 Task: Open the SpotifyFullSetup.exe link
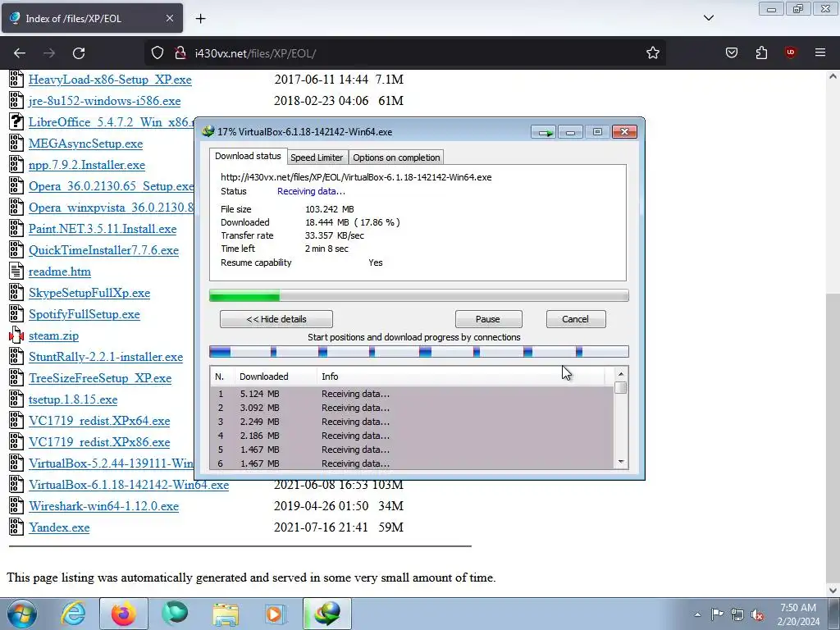(x=84, y=314)
